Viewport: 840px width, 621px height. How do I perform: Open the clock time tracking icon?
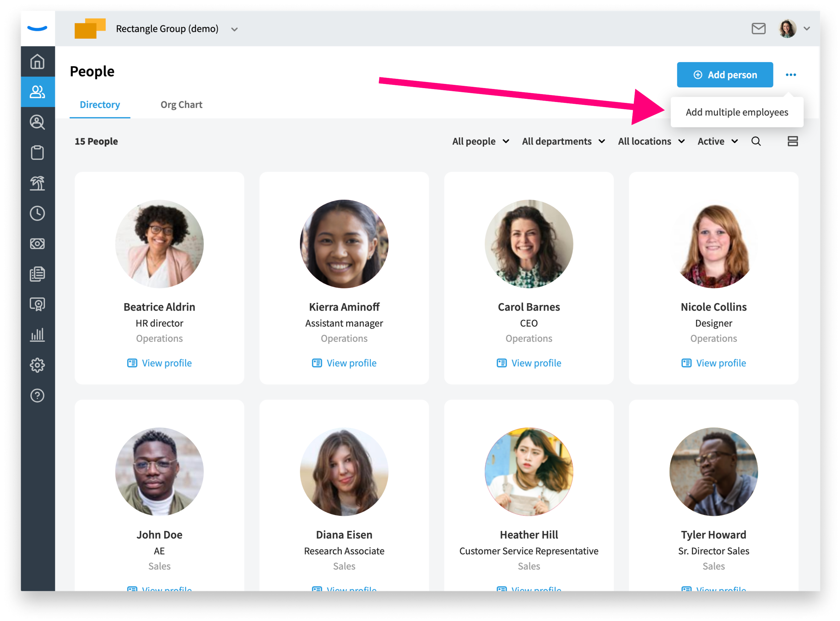click(x=37, y=213)
